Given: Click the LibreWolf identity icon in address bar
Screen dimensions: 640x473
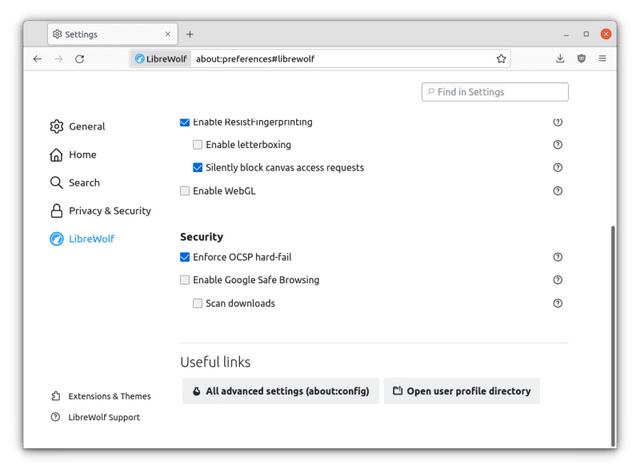Looking at the screenshot, I should [x=161, y=59].
